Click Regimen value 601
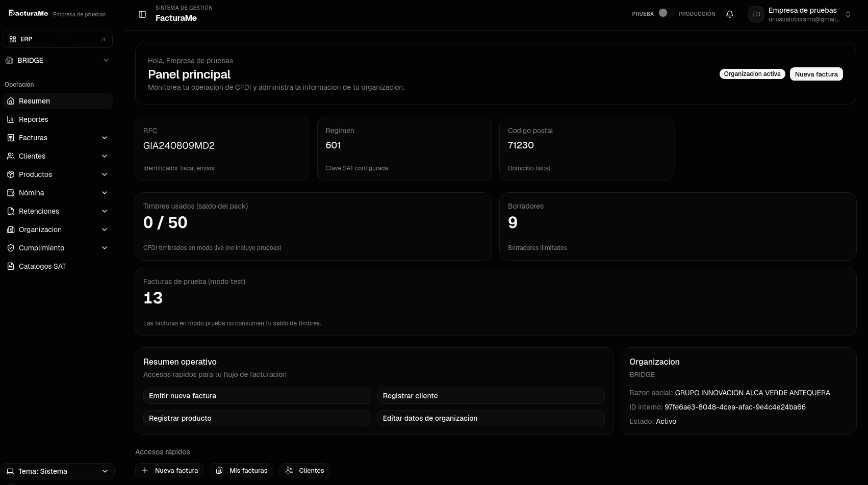Image resolution: width=868 pixels, height=485 pixels. tap(333, 145)
